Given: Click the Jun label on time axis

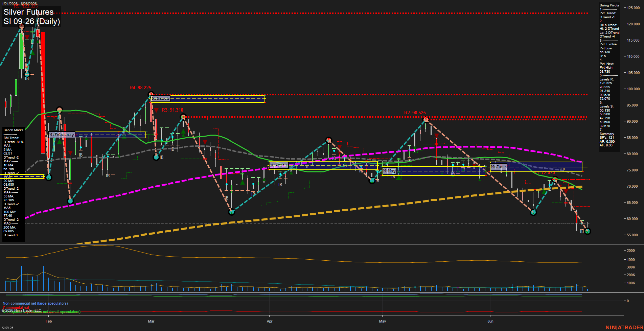Looking at the screenshot, I should [x=490, y=321].
